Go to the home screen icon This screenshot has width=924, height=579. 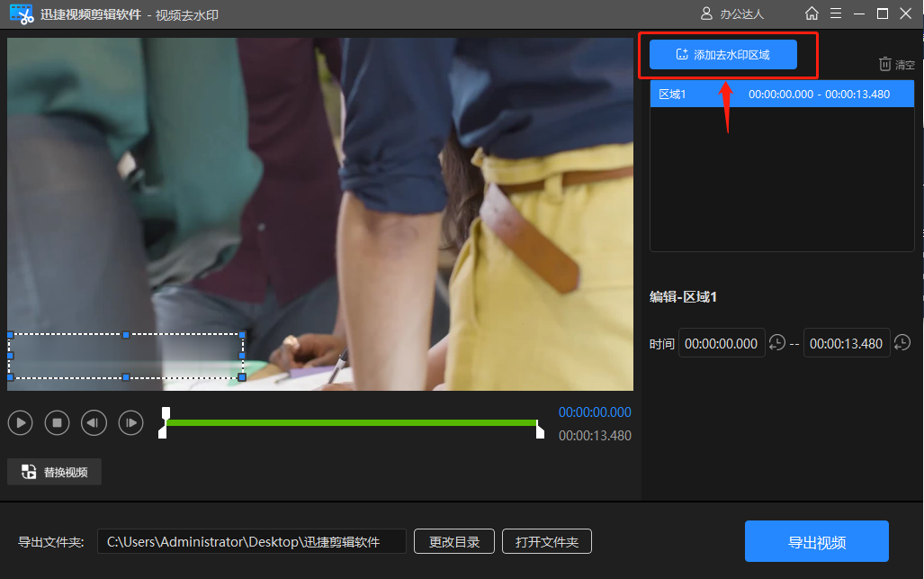pyautogui.click(x=812, y=14)
